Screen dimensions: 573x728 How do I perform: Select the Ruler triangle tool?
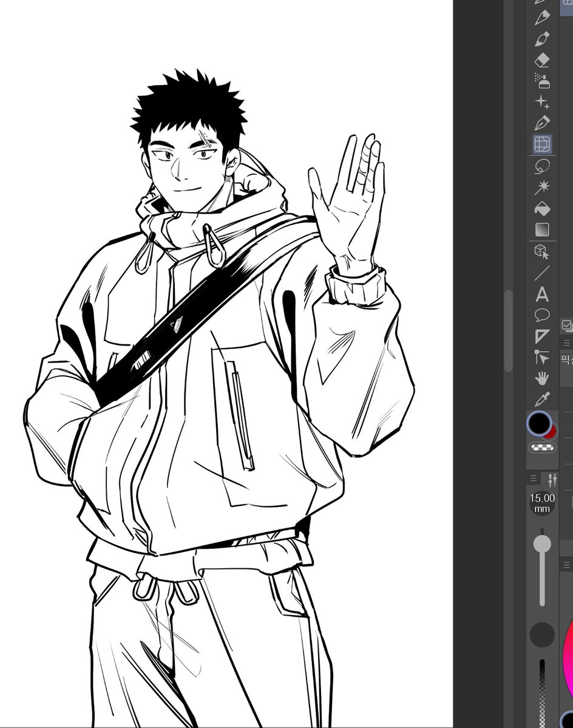click(542, 336)
